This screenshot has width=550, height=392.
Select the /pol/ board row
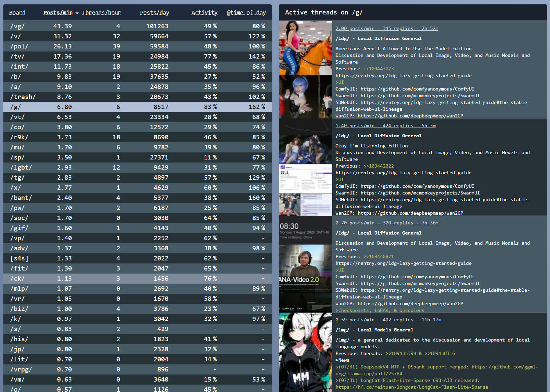(138, 46)
